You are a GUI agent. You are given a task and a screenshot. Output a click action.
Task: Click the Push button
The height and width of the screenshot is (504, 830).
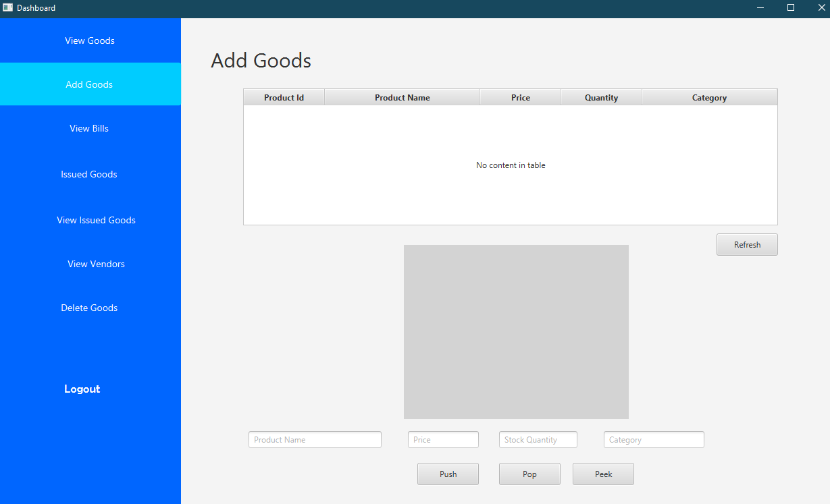tap(447, 474)
